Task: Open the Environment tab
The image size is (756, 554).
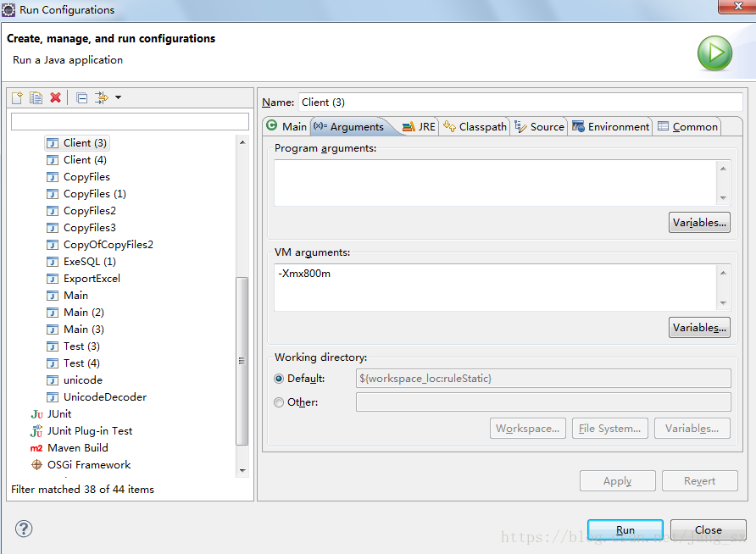Action: pos(610,126)
